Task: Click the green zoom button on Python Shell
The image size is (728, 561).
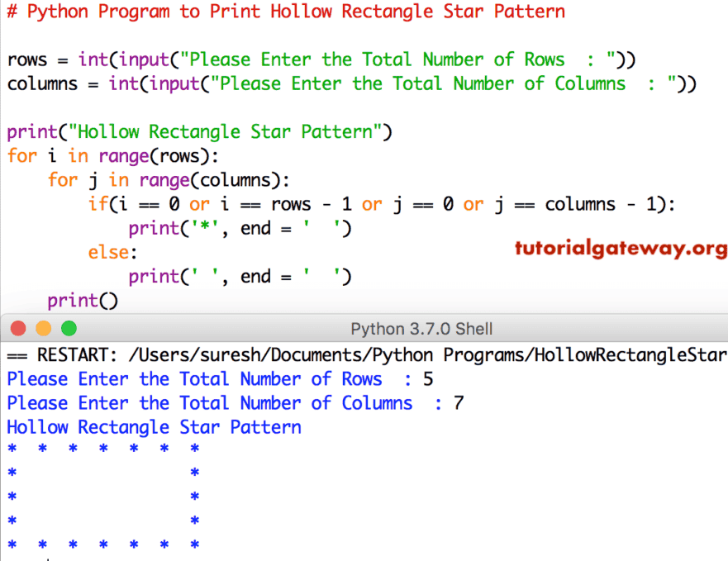Action: [69, 328]
